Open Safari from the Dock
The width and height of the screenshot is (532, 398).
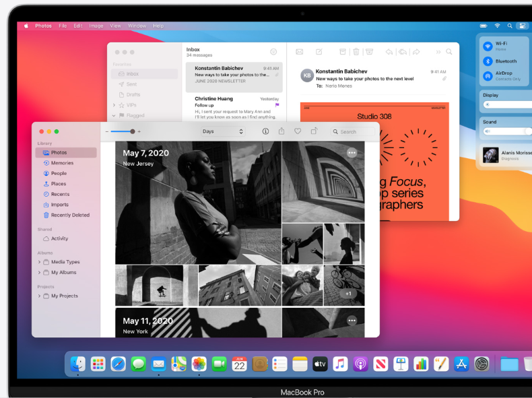click(x=118, y=364)
